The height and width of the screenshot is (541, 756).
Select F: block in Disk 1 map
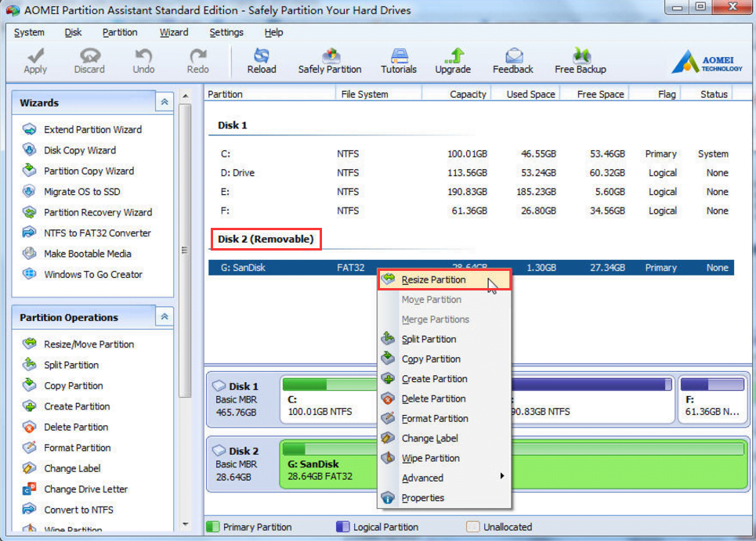click(x=713, y=399)
